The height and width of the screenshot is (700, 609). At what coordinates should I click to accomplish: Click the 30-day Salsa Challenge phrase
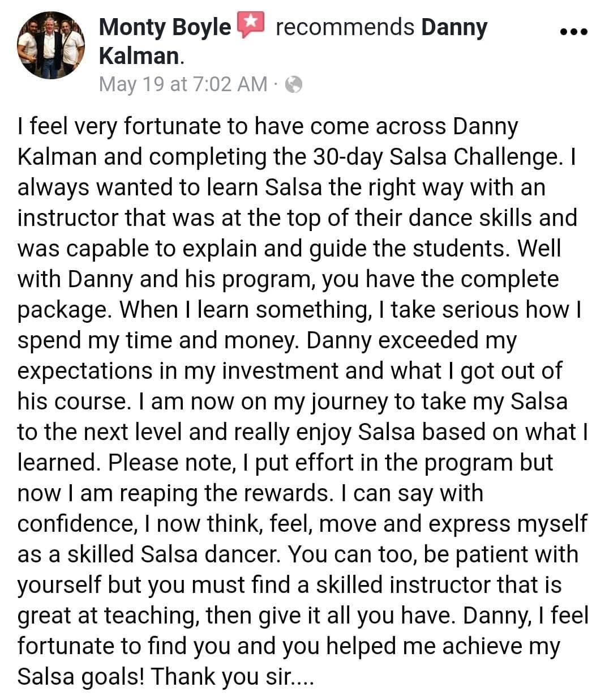[435, 157]
